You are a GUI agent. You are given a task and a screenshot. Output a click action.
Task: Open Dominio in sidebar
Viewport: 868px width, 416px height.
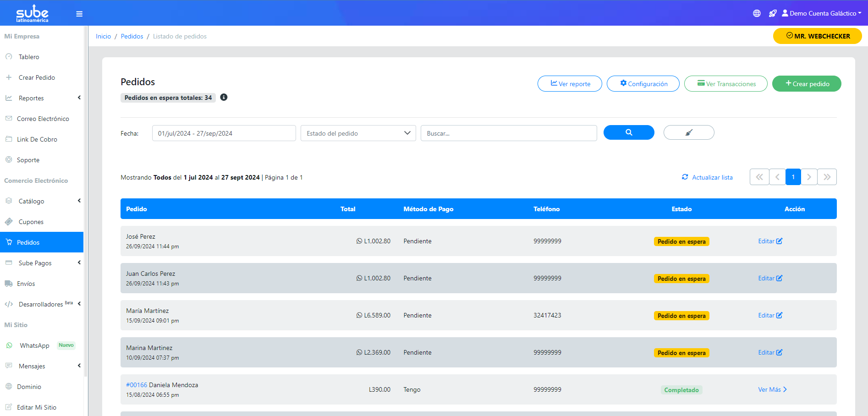click(x=42, y=387)
